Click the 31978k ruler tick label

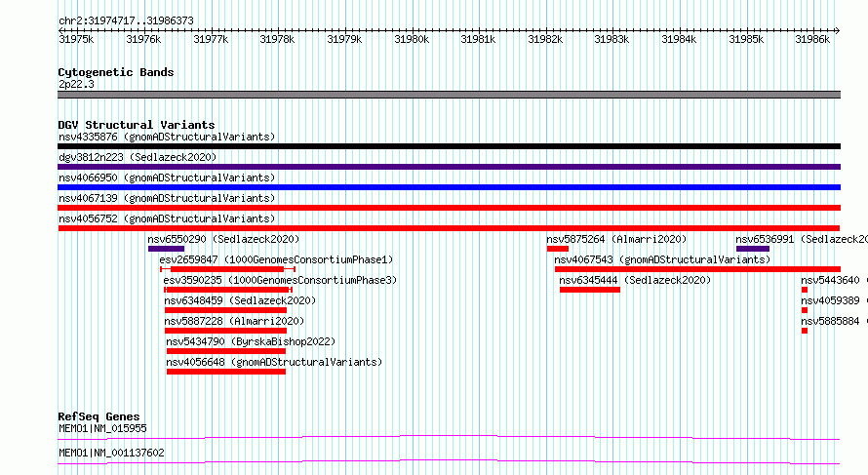[277, 39]
